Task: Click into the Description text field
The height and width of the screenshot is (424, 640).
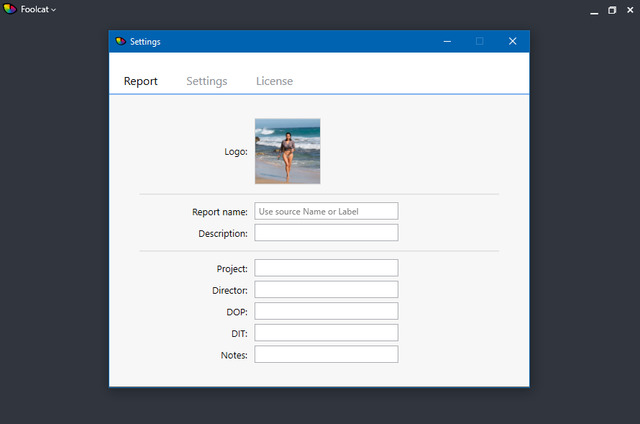Action: click(x=326, y=233)
